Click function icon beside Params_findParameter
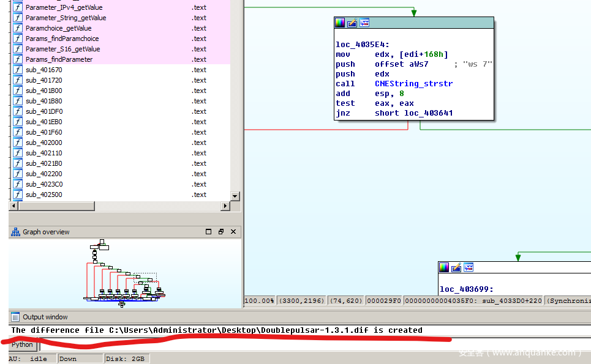Image resolution: width=591 pixels, height=364 pixels. click(x=18, y=59)
